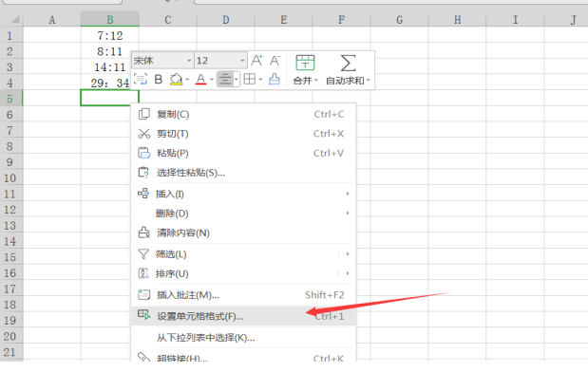Select column G header
The height and width of the screenshot is (372, 588).
point(399,19)
